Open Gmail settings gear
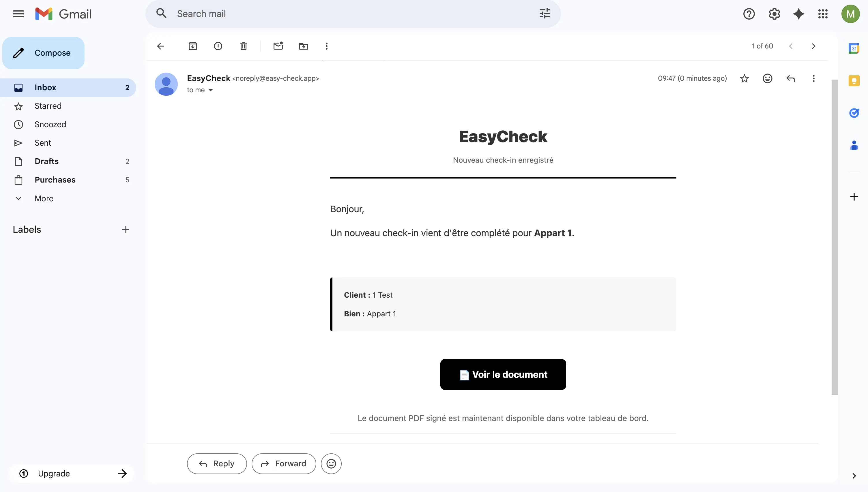Image resolution: width=868 pixels, height=492 pixels. (x=774, y=14)
